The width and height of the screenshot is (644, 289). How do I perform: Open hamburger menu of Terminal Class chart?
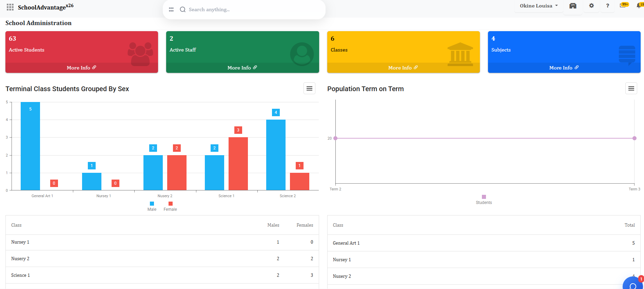[x=309, y=88]
